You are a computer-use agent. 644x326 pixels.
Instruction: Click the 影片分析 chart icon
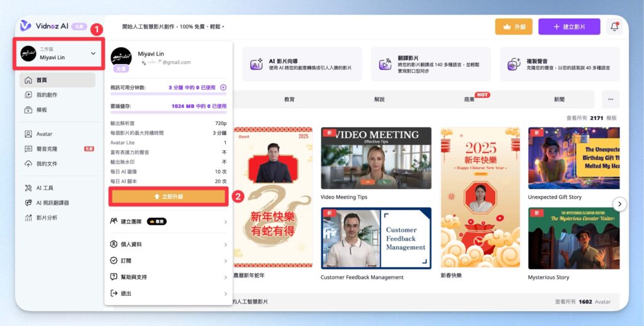28,218
